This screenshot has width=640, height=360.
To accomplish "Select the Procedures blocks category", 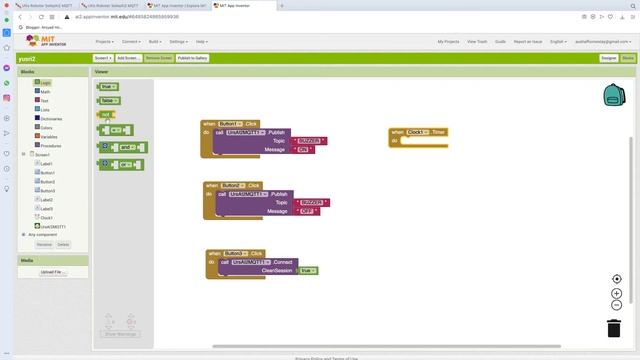I will pyautogui.click(x=51, y=146).
